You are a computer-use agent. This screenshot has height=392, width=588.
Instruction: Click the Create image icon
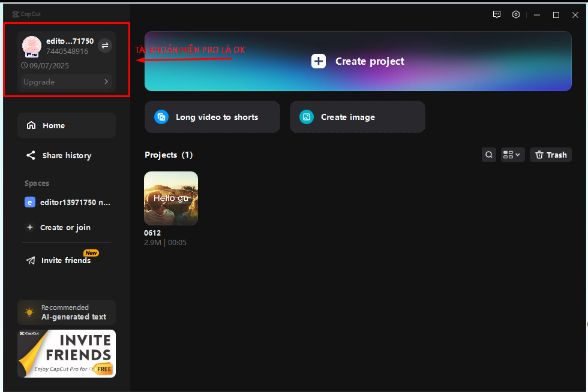[x=307, y=117]
